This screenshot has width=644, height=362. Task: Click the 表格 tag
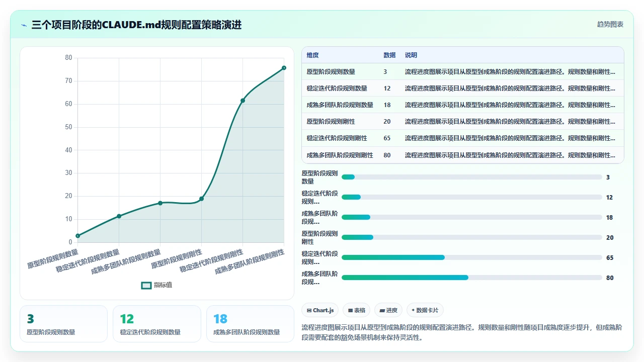click(357, 310)
